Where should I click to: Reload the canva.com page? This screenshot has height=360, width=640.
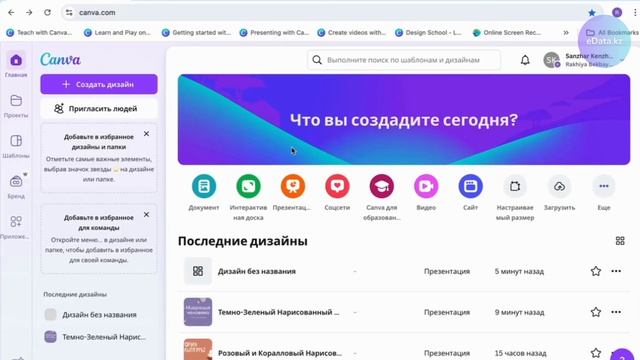tap(47, 13)
